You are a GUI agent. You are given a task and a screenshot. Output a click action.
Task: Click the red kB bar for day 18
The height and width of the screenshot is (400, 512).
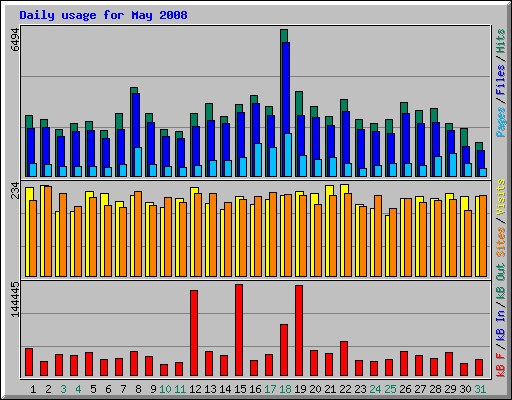click(284, 350)
